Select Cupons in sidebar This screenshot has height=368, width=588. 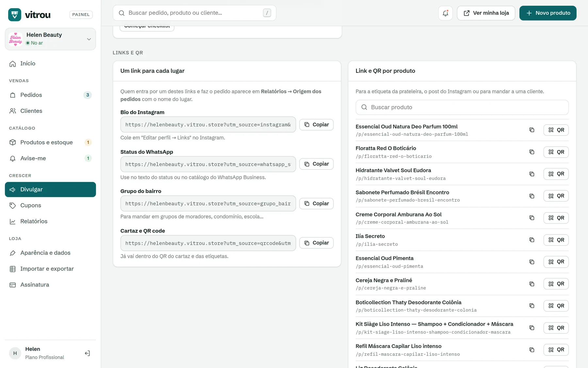[50, 205]
